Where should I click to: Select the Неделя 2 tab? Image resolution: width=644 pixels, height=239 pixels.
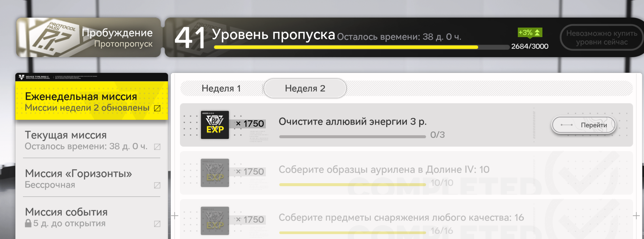point(305,88)
